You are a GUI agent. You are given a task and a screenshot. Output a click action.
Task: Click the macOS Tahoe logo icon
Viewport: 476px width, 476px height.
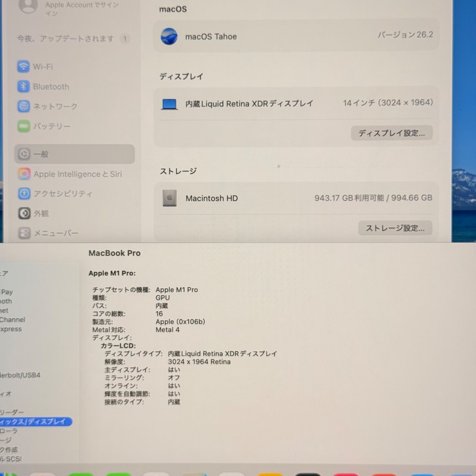pyautogui.click(x=169, y=37)
